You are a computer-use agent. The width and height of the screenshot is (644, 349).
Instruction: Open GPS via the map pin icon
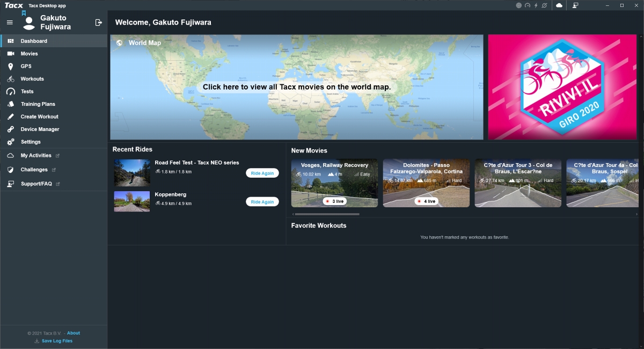pyautogui.click(x=10, y=67)
